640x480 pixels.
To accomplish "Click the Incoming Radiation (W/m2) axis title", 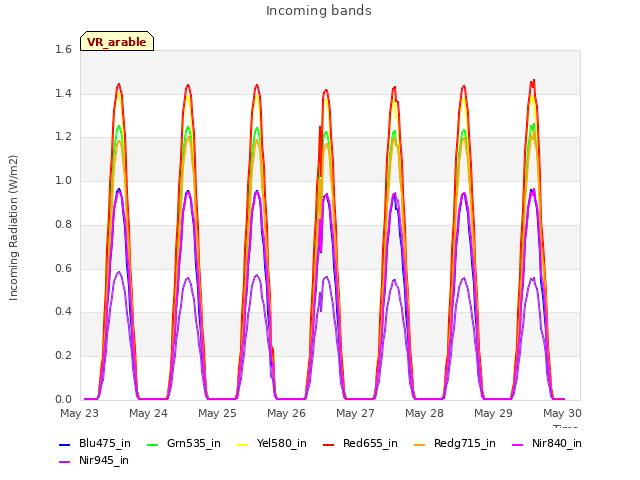I will tap(13, 228).
